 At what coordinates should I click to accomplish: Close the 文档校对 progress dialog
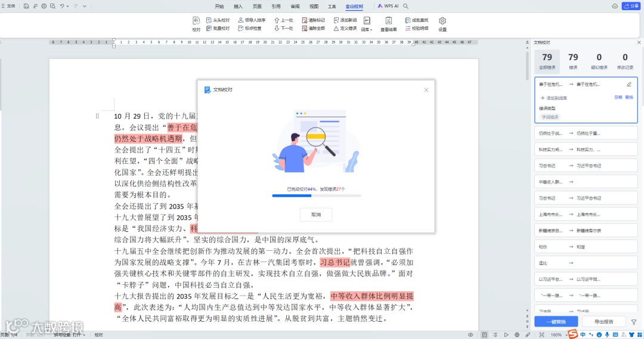pyautogui.click(x=426, y=90)
